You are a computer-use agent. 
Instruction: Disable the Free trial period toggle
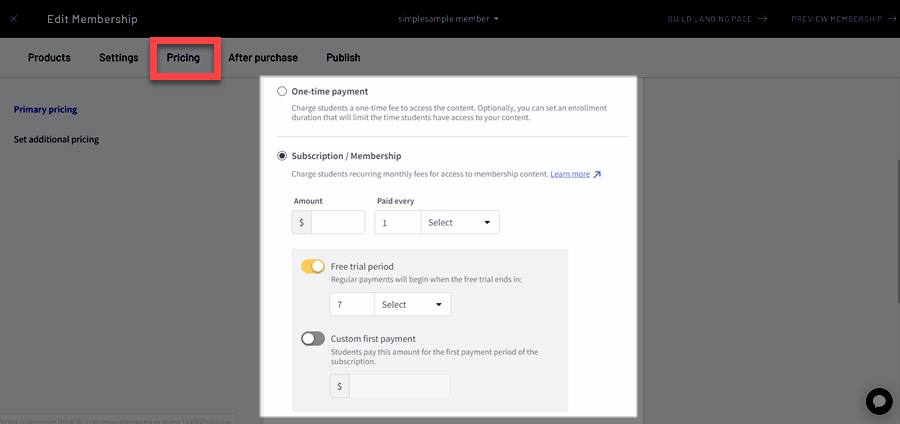pos(313,267)
